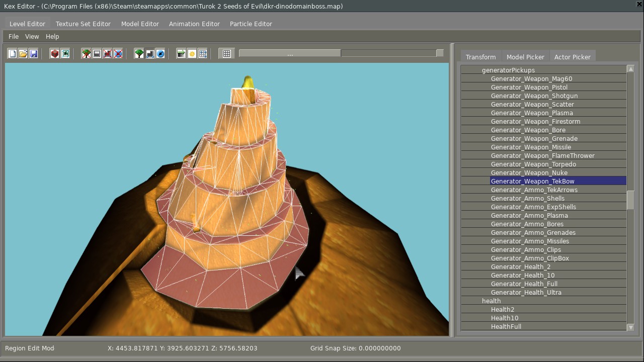Collapse the health tree group
The height and width of the screenshot is (362, 644).
[x=491, y=301]
